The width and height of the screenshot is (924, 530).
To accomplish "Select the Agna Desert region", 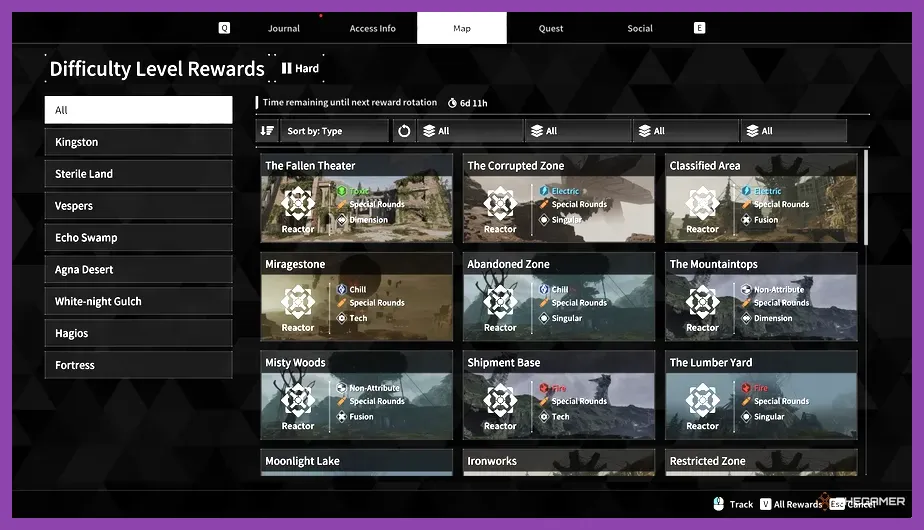I will point(138,269).
